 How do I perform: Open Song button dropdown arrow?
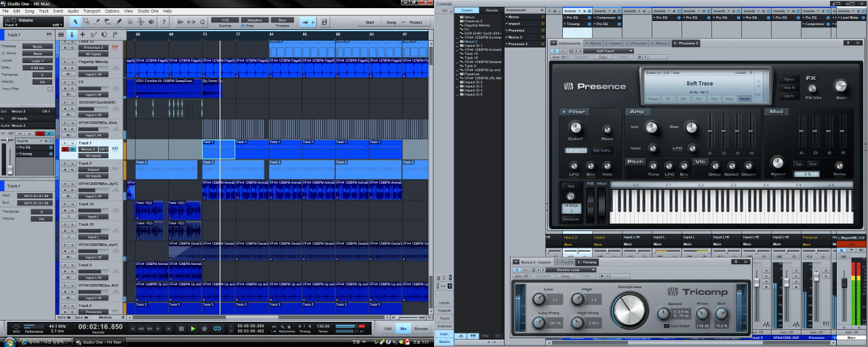coord(403,22)
